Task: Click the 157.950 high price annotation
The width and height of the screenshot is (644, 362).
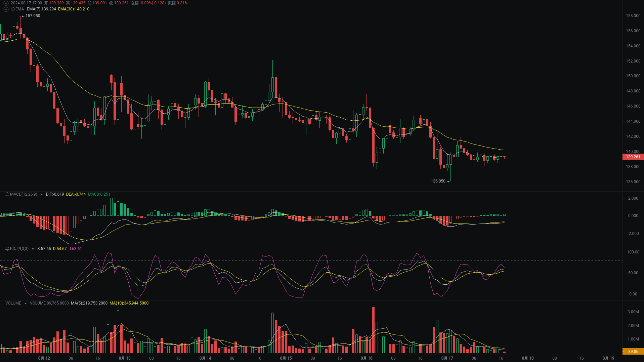Action: [33, 15]
